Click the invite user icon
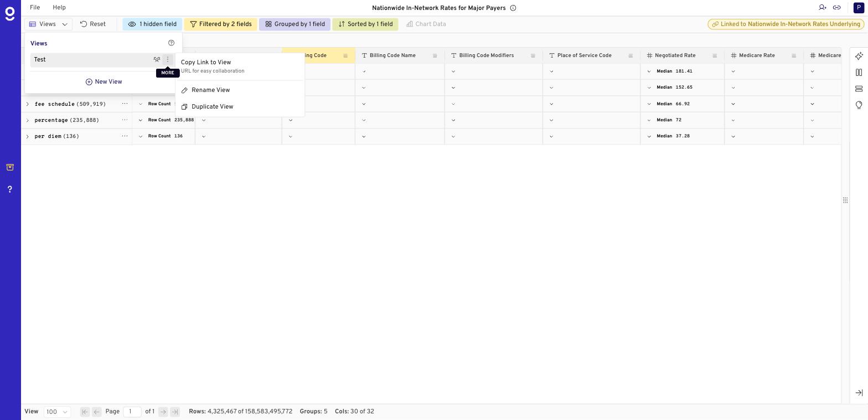The height and width of the screenshot is (420, 868). click(x=823, y=8)
